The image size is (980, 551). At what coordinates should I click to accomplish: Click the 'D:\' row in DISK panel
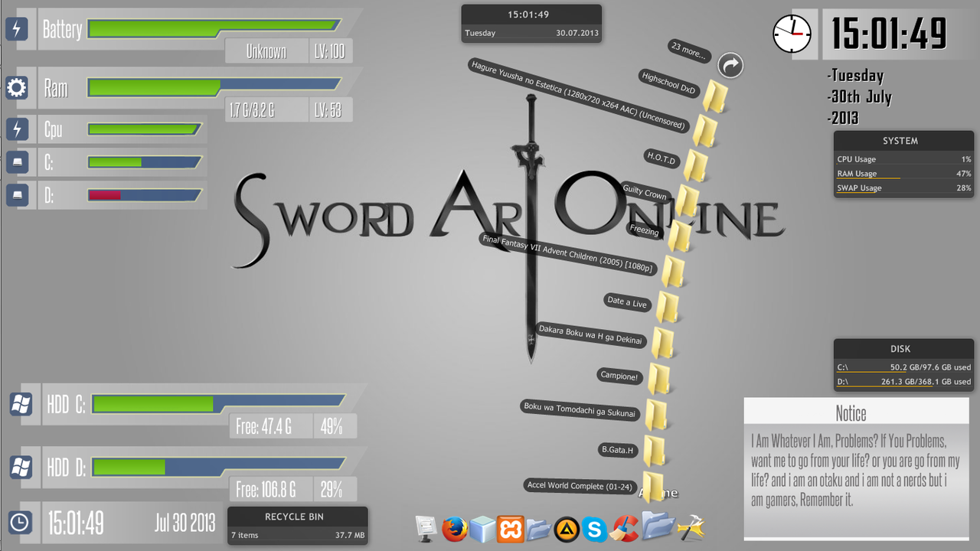(904, 381)
